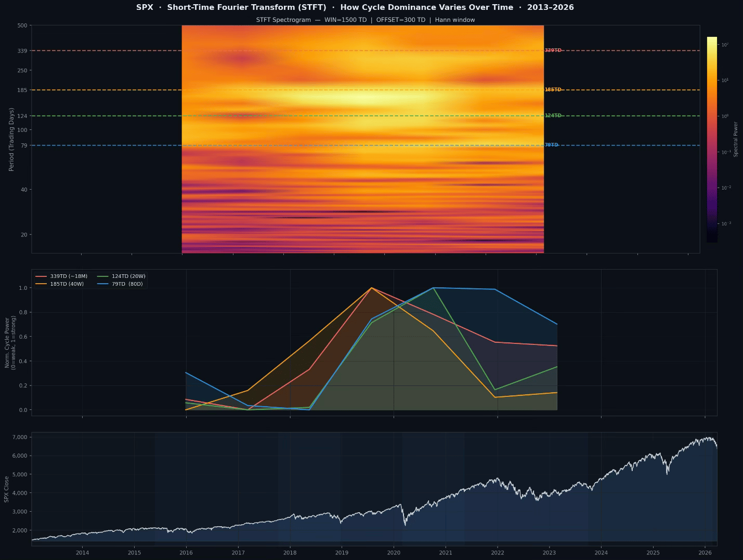Toggle the 185TD (40W) legend entry
The width and height of the screenshot is (743, 560).
(67, 284)
